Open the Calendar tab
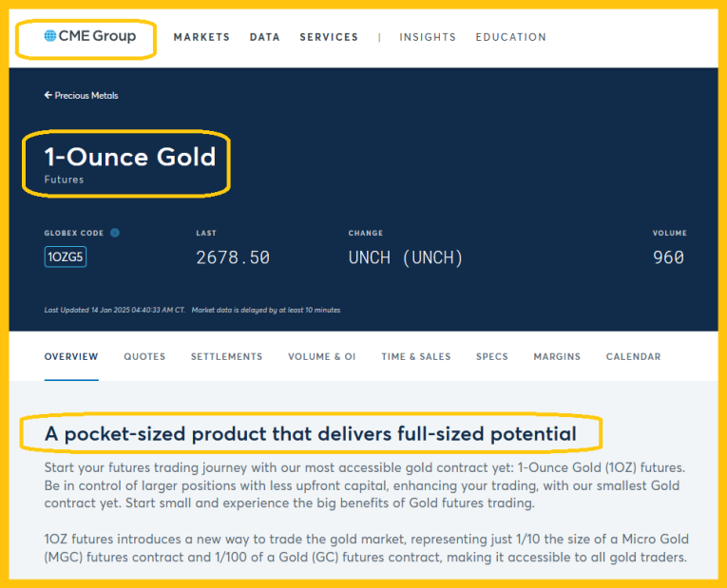727x588 pixels. [633, 357]
